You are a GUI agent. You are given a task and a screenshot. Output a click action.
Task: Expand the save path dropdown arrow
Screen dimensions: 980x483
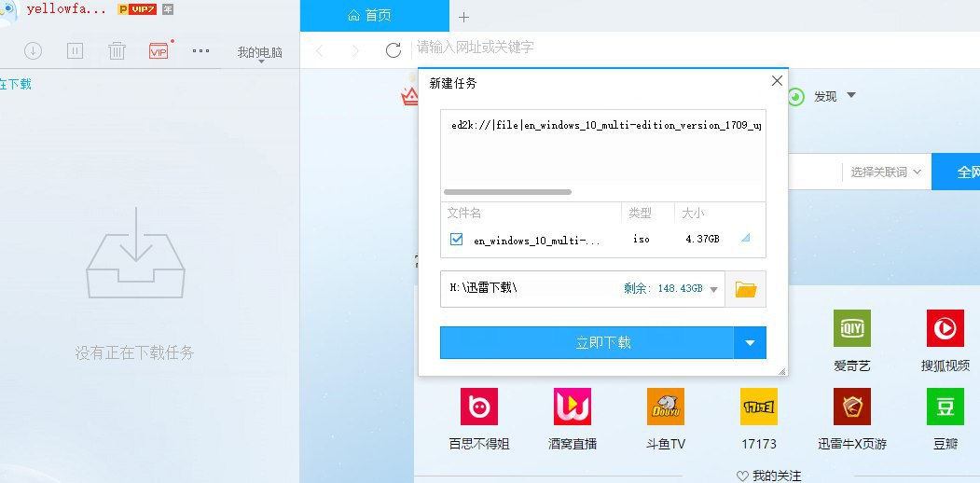(x=714, y=290)
